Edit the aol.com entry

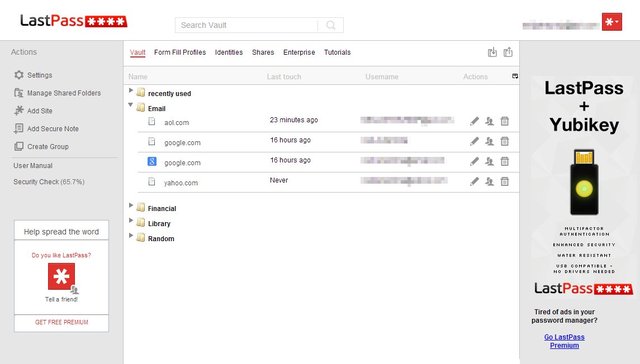[x=474, y=121]
